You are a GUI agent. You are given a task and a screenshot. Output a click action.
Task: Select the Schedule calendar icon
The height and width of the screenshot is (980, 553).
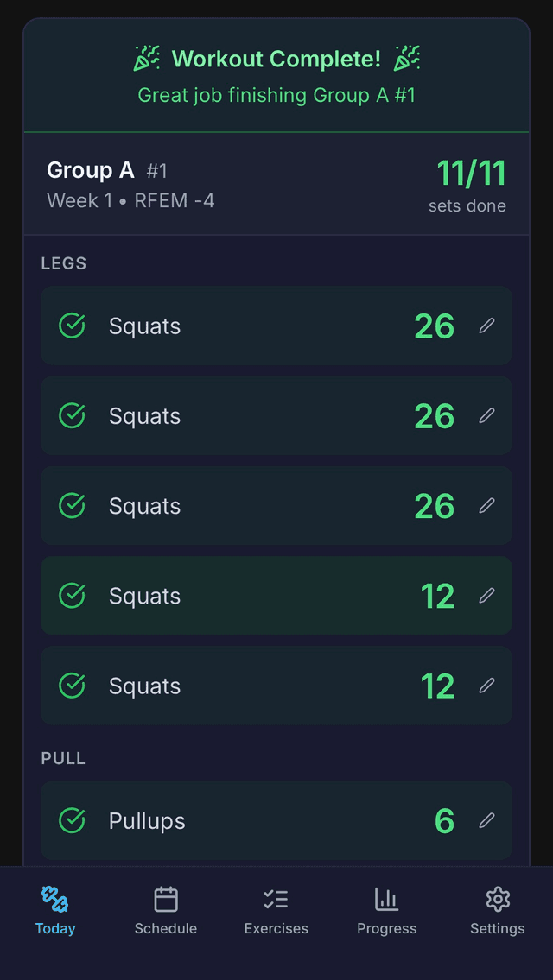pos(165,900)
